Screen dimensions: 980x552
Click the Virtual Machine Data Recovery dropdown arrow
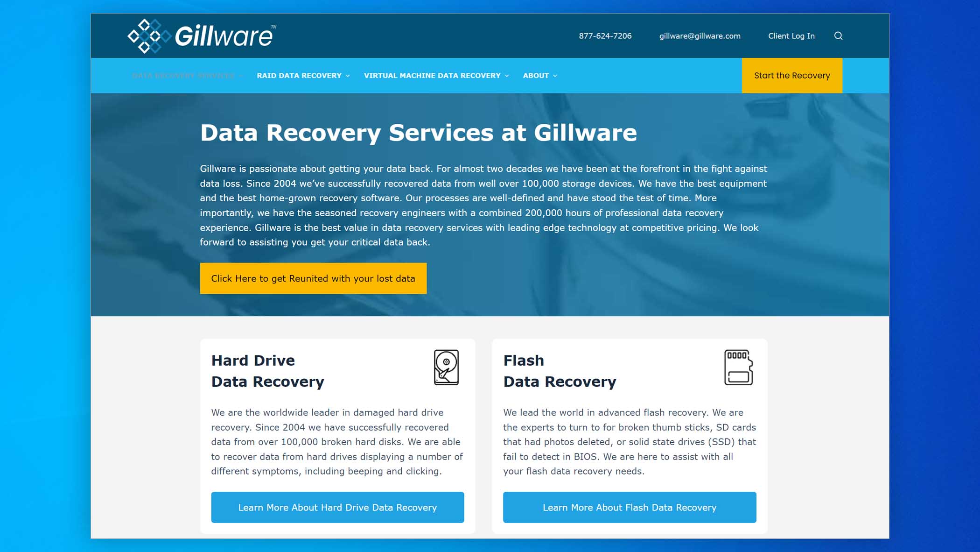[x=508, y=75]
